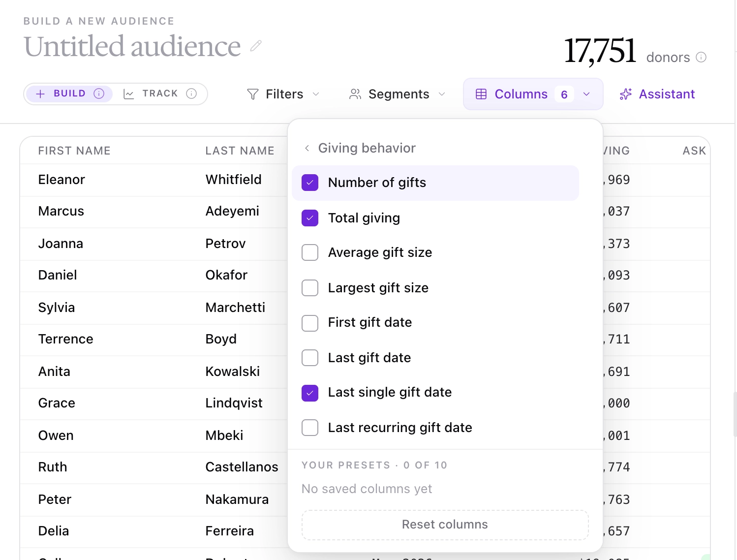The image size is (737, 560).
Task: Expand the Filters dropdown chevron
Action: (x=316, y=94)
